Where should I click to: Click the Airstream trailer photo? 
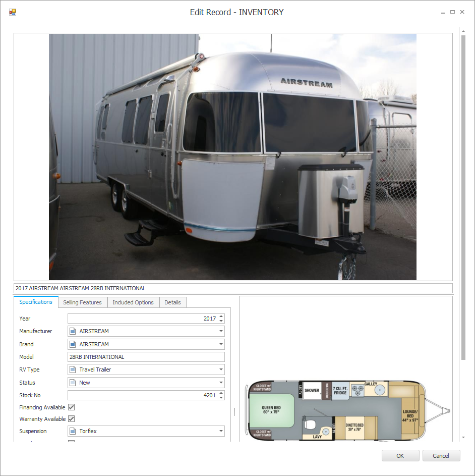232,157
